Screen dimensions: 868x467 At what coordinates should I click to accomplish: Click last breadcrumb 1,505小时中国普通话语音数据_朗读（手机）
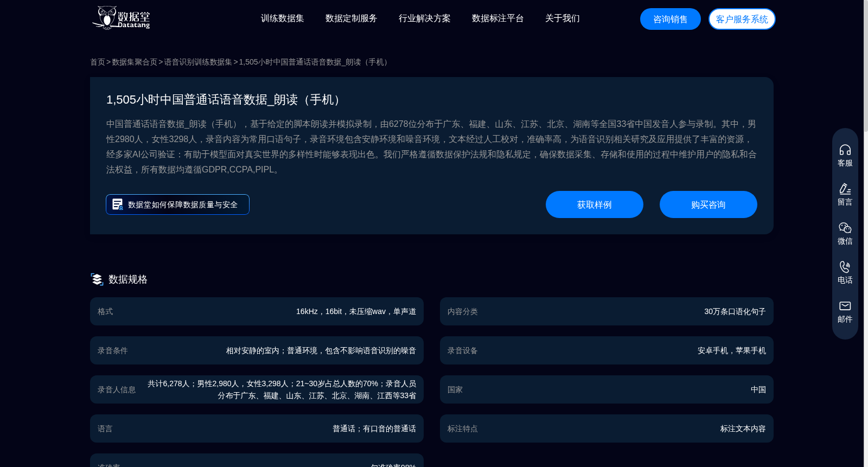click(315, 62)
